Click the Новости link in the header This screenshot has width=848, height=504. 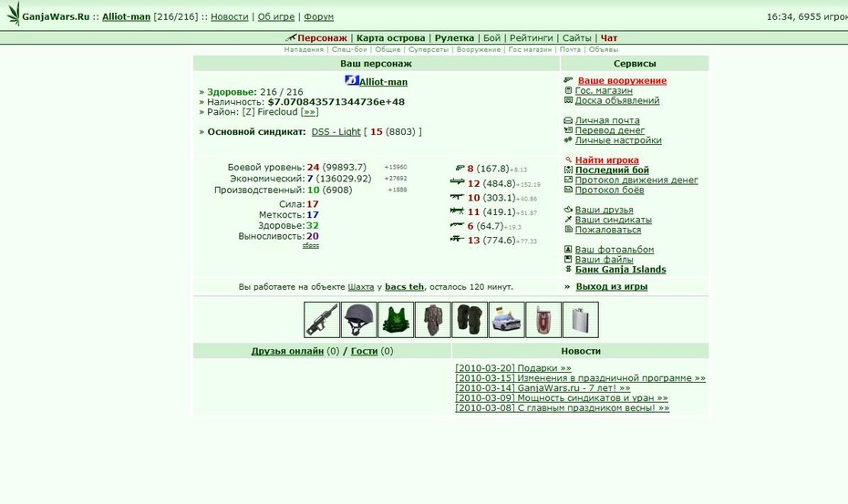pyautogui.click(x=229, y=16)
